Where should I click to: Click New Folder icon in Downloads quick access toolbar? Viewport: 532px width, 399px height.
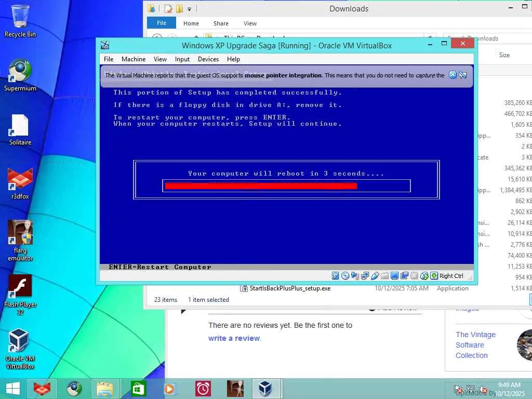[x=179, y=9]
